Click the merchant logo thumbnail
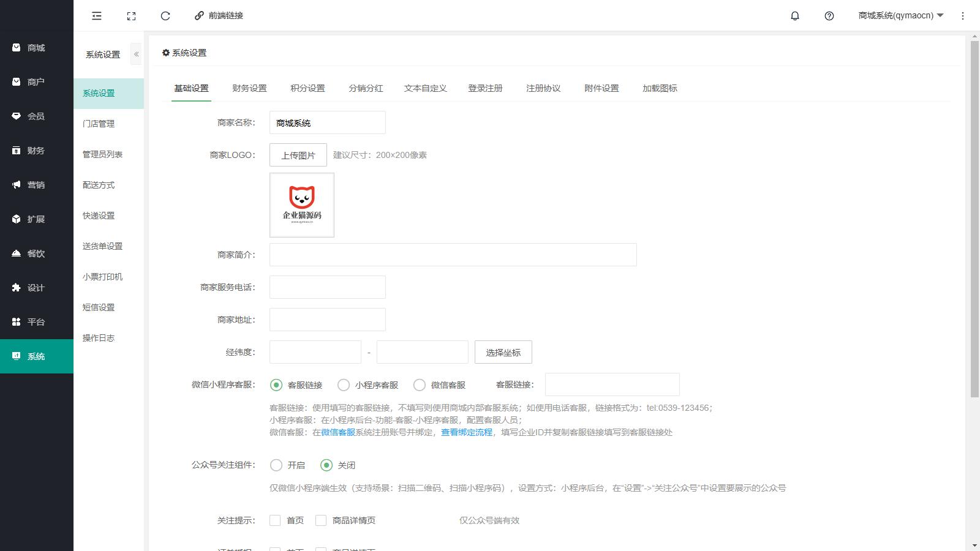This screenshot has width=980, height=551. [x=302, y=205]
